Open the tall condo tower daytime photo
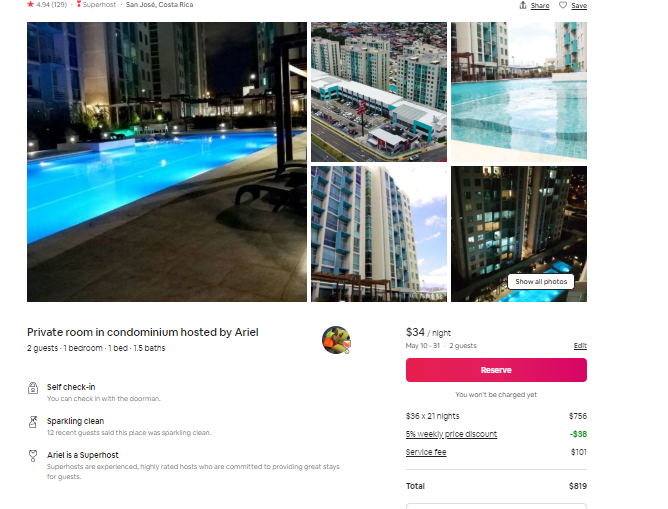 [x=379, y=234]
